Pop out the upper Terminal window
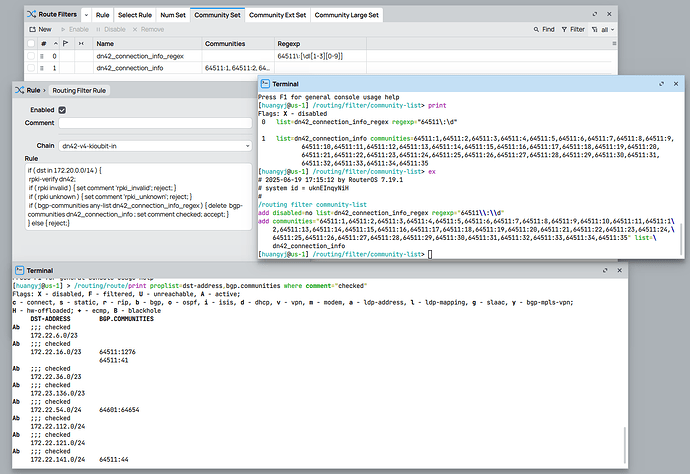Screen dimensions: 690x474 tap(661, 84)
